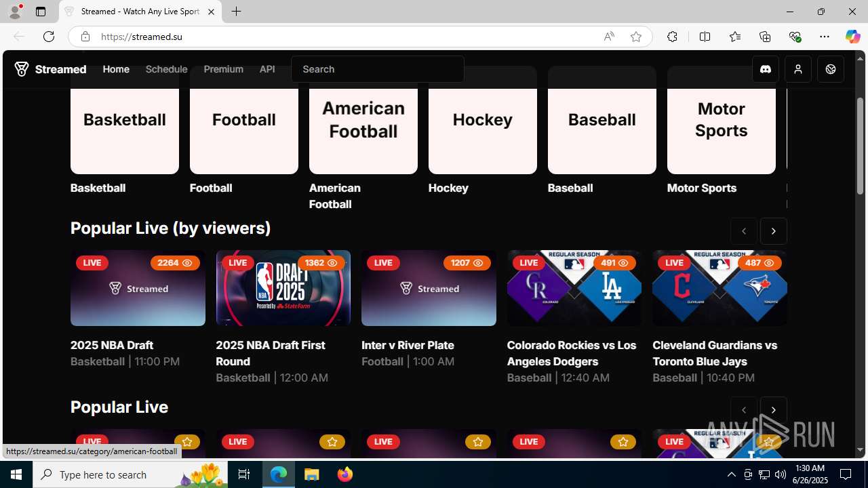
Task: View site information lock icon
Action: coord(85,37)
